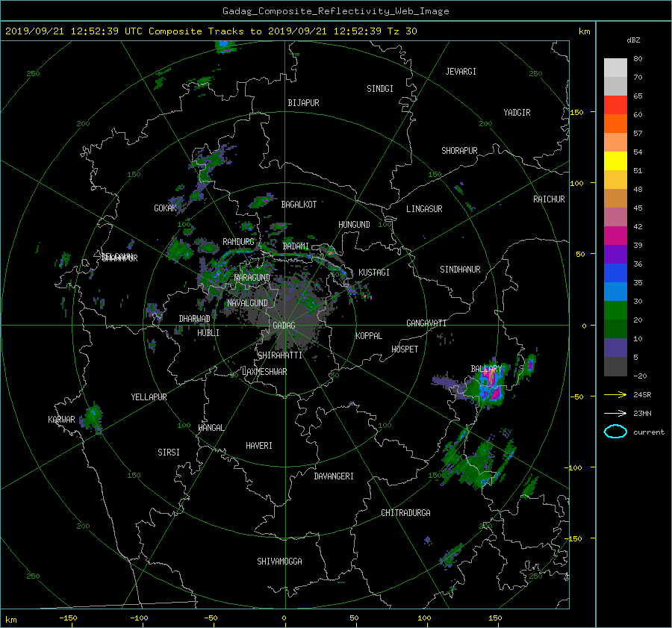Click the HUNGUND city label

[x=354, y=225]
